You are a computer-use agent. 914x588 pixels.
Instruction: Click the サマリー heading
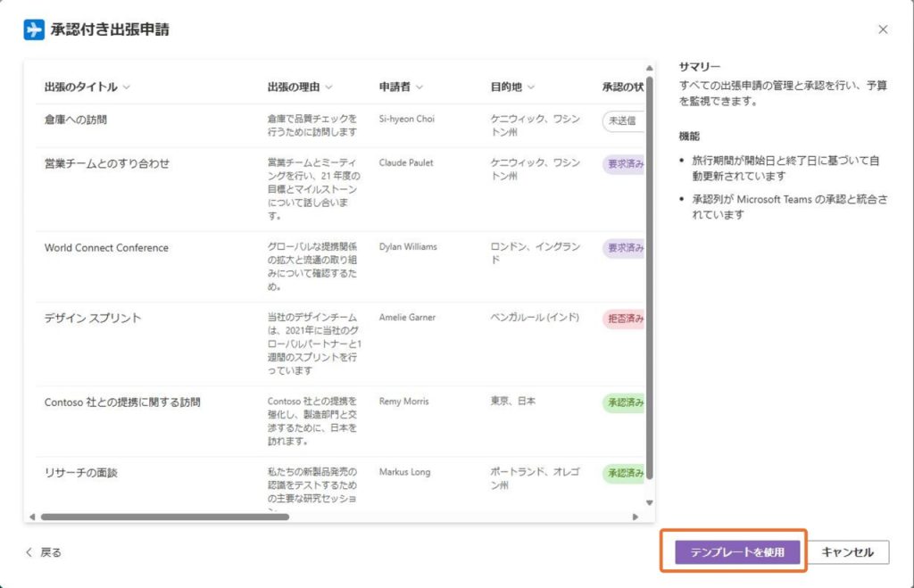700,66
